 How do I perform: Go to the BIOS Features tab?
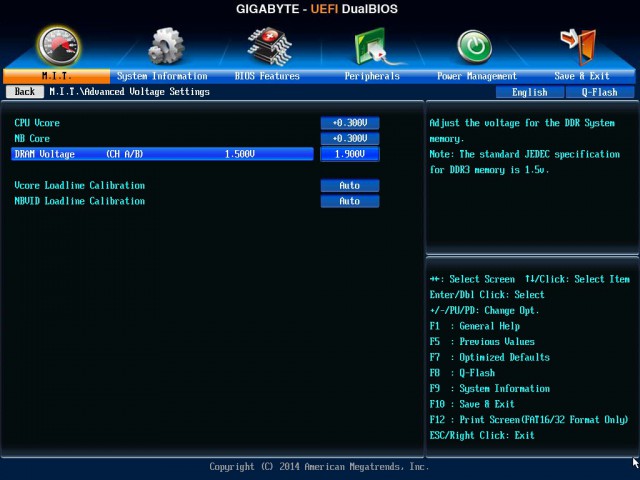[267, 76]
